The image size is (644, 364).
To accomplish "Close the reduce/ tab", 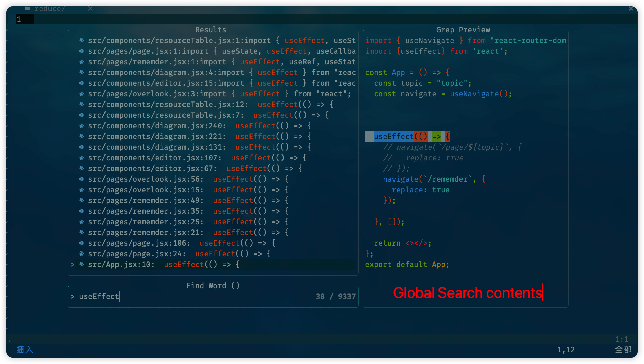I will [x=90, y=8].
